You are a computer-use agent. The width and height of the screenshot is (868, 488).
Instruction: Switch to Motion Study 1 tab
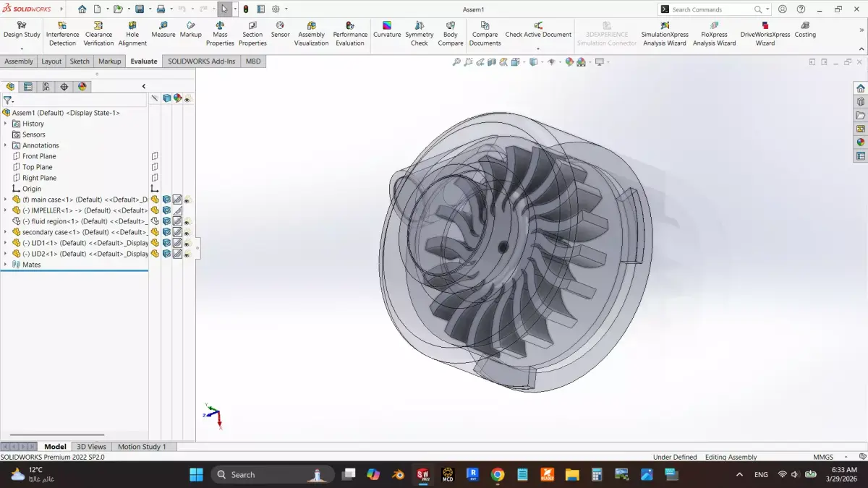coord(142,447)
